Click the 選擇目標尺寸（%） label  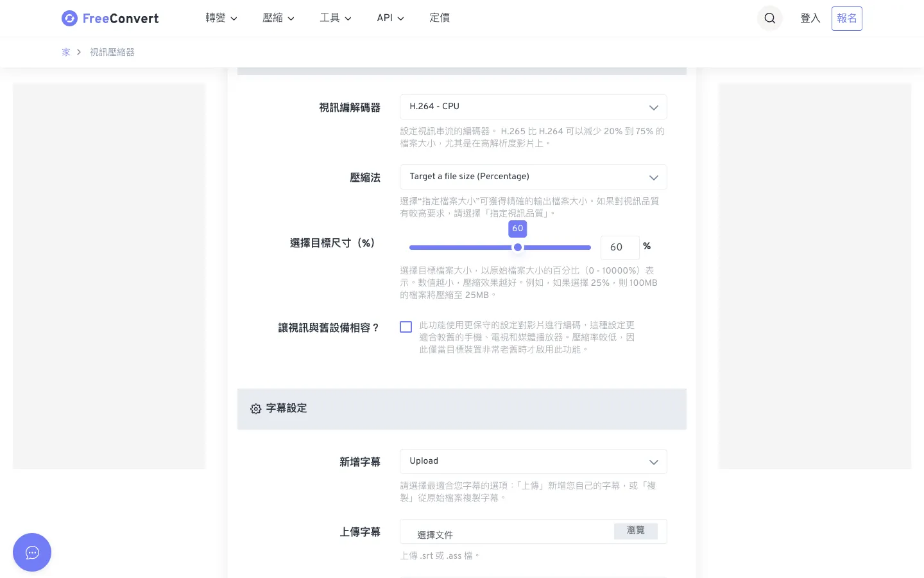point(332,243)
